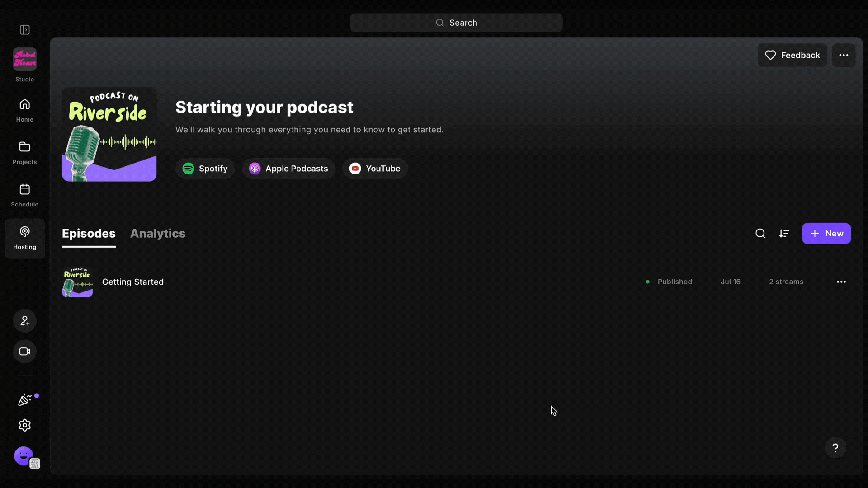This screenshot has width=868, height=488.
Task: Switch to the Episodes tab
Action: click(89, 234)
